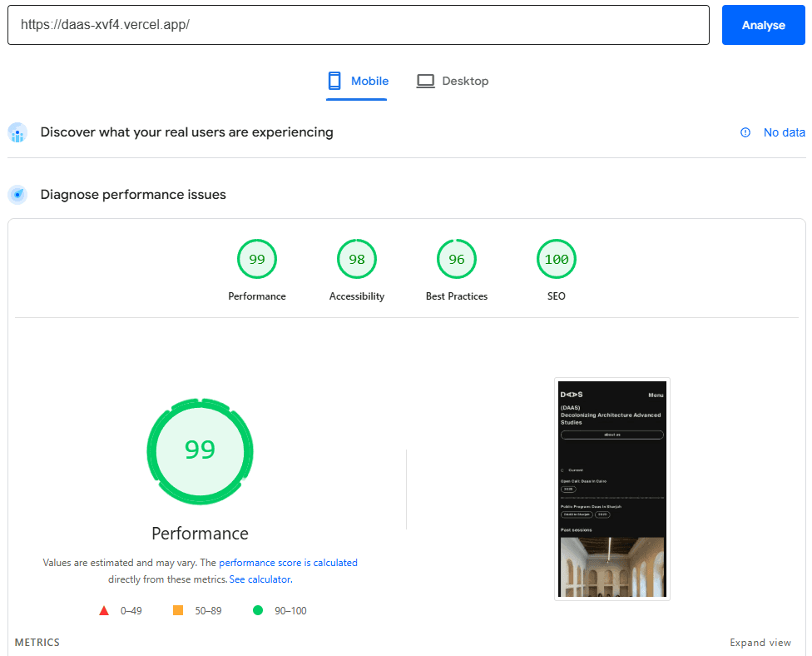Select the SEO 100 score gauge
The width and height of the screenshot is (812, 656).
(x=556, y=259)
